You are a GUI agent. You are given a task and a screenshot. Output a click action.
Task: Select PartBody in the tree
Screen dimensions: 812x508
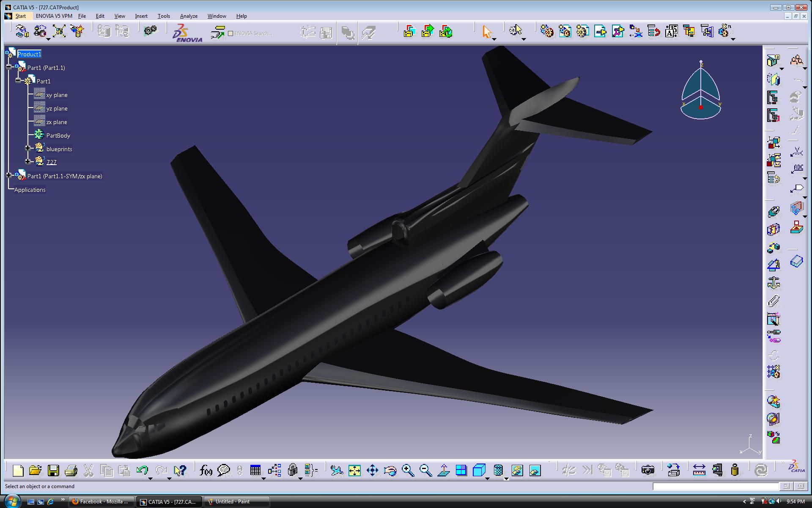58,135
